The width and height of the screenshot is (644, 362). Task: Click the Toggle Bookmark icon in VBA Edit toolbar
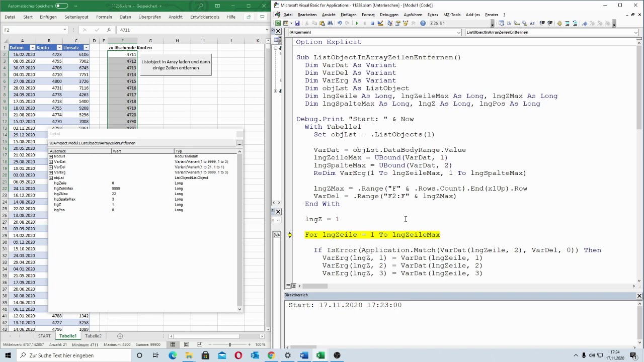pos(584,23)
